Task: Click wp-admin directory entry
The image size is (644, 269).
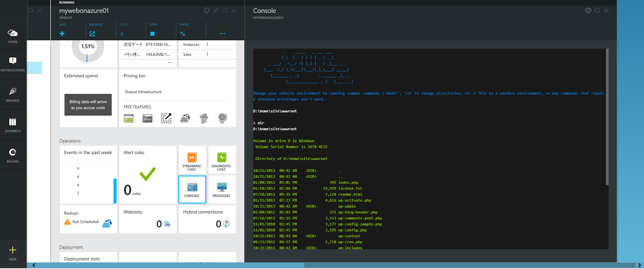Action: [x=347, y=206]
